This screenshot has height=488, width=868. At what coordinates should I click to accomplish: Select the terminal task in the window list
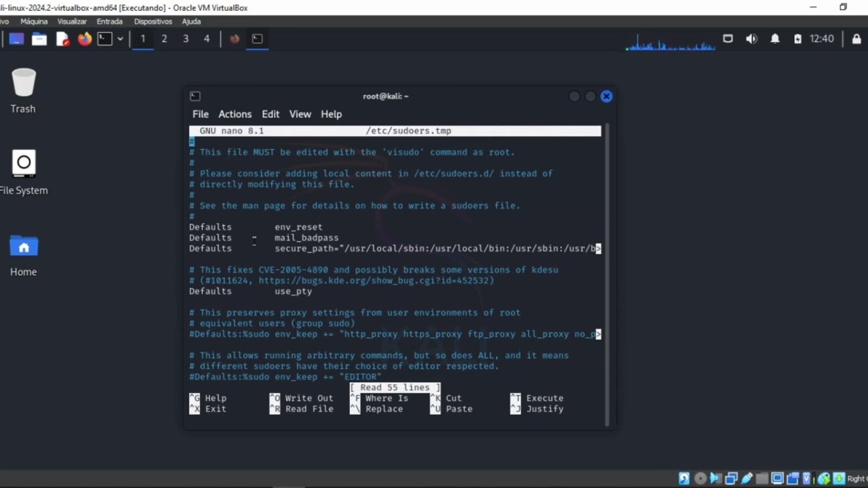[x=257, y=39]
